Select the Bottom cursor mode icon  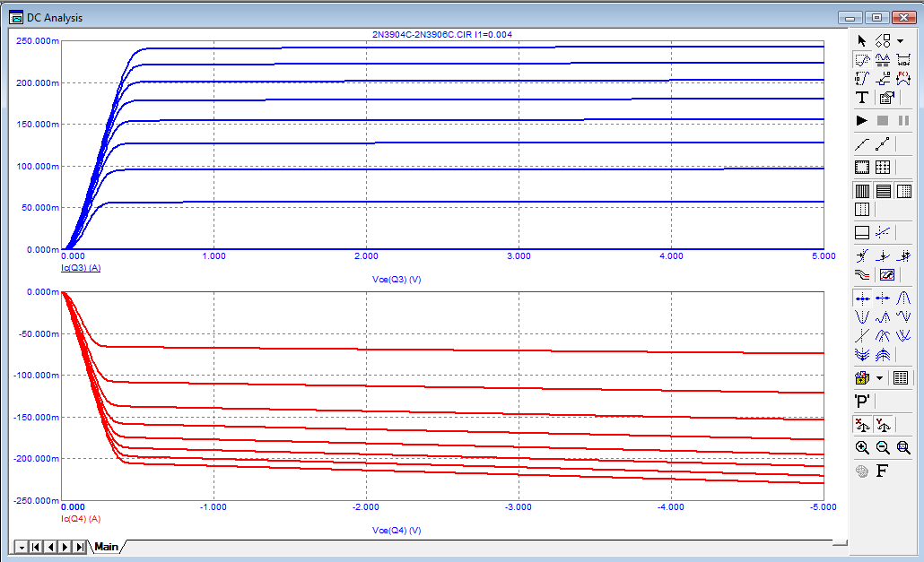(903, 336)
